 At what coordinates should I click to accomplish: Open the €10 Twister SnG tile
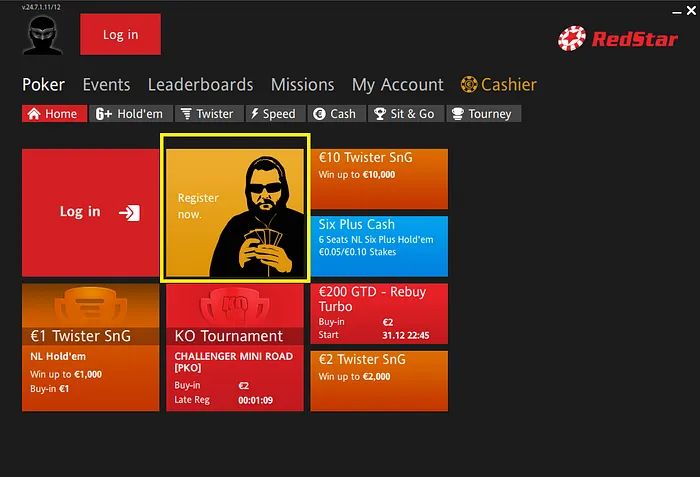[379, 179]
